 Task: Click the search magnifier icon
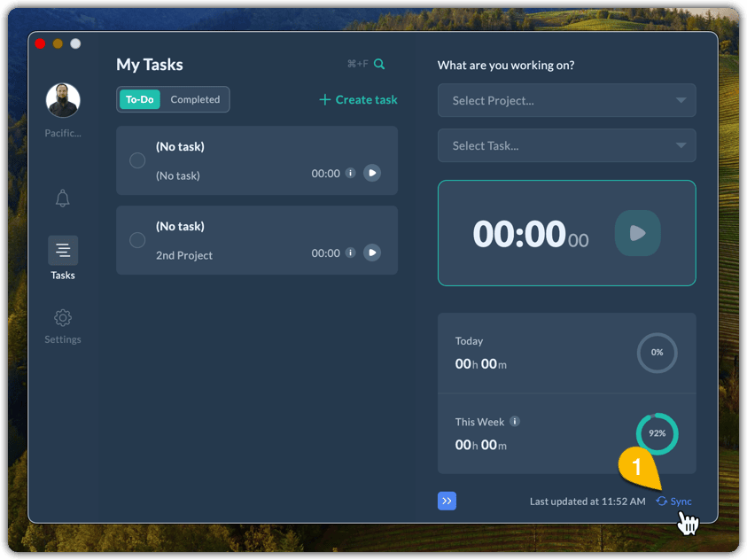[x=379, y=64]
